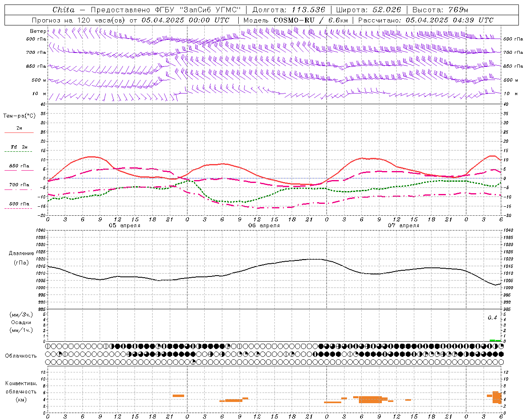The image size is (525, 420).
Task: Click the "(км)" convective height unit label
Action: click(21, 399)
